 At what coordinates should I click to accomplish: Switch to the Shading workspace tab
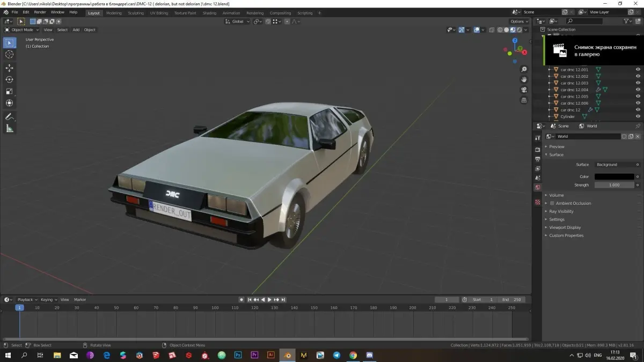pos(209,13)
